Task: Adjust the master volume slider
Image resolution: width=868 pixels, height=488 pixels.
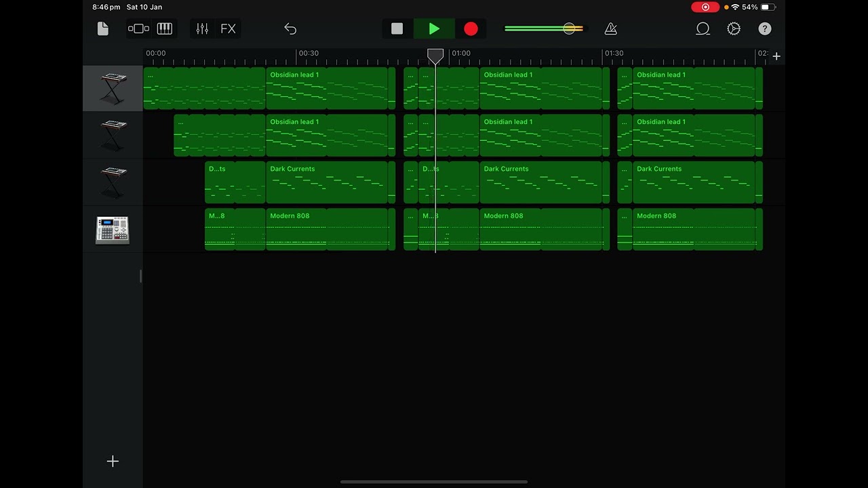Action: (x=544, y=28)
